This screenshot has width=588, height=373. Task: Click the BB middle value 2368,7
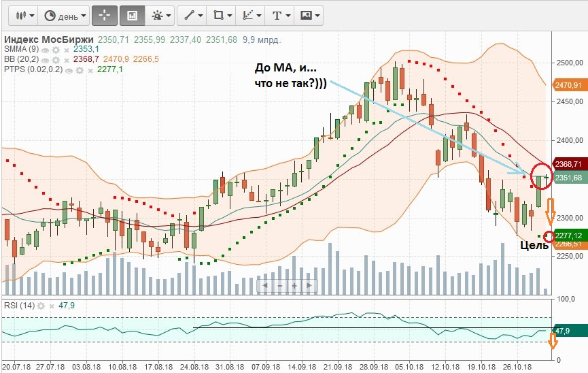86,59
